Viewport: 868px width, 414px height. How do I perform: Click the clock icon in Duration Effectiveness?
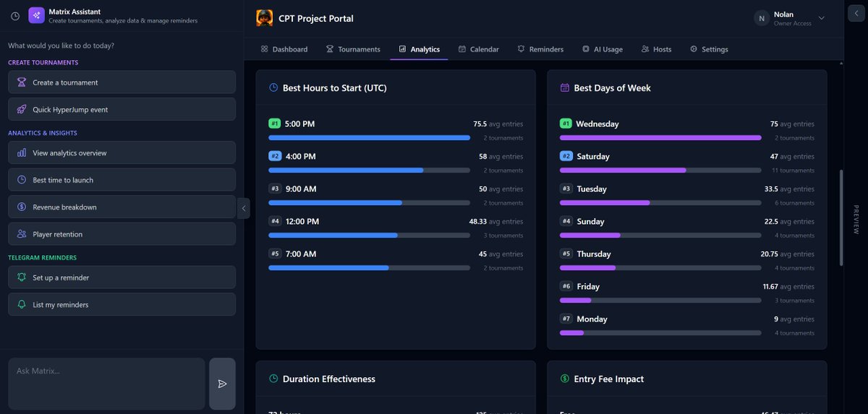pos(273,379)
